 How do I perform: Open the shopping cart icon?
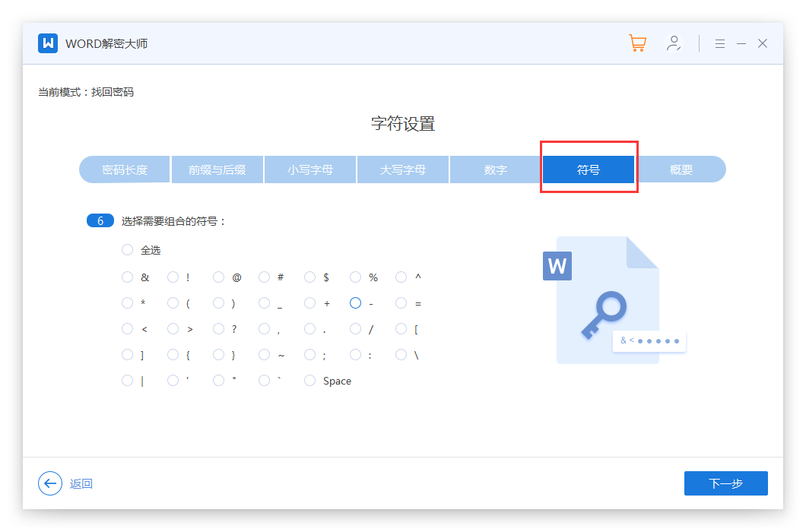click(x=637, y=43)
